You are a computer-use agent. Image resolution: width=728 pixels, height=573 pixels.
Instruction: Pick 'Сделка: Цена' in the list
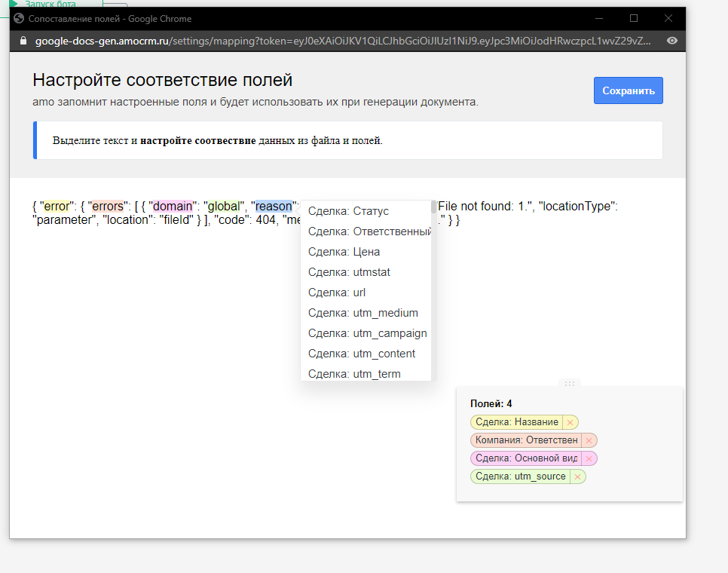point(344,252)
